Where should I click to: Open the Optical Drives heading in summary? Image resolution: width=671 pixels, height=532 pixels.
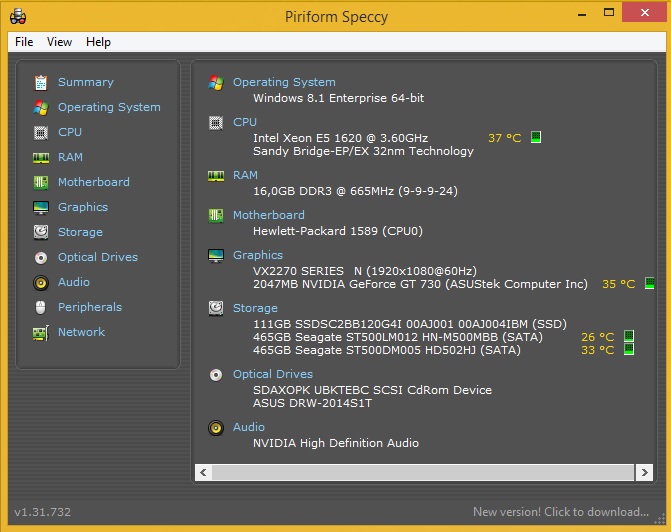[272, 374]
